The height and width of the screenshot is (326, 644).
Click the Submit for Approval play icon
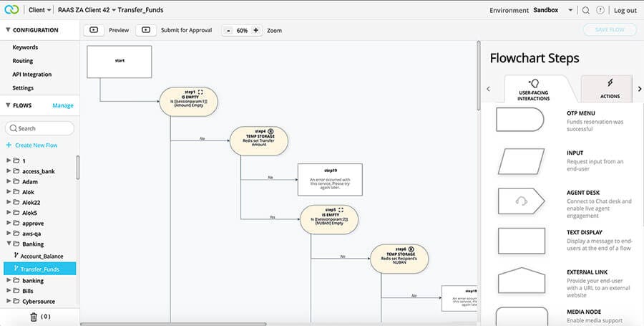[x=146, y=30]
